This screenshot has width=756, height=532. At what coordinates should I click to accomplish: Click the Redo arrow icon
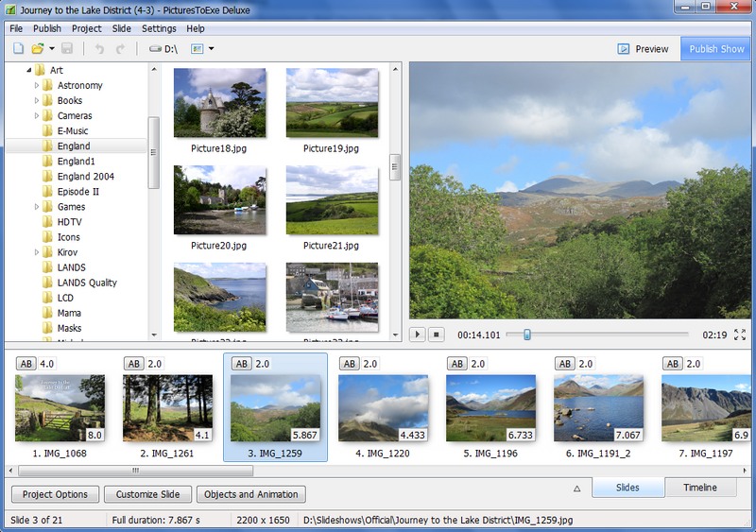(x=120, y=49)
